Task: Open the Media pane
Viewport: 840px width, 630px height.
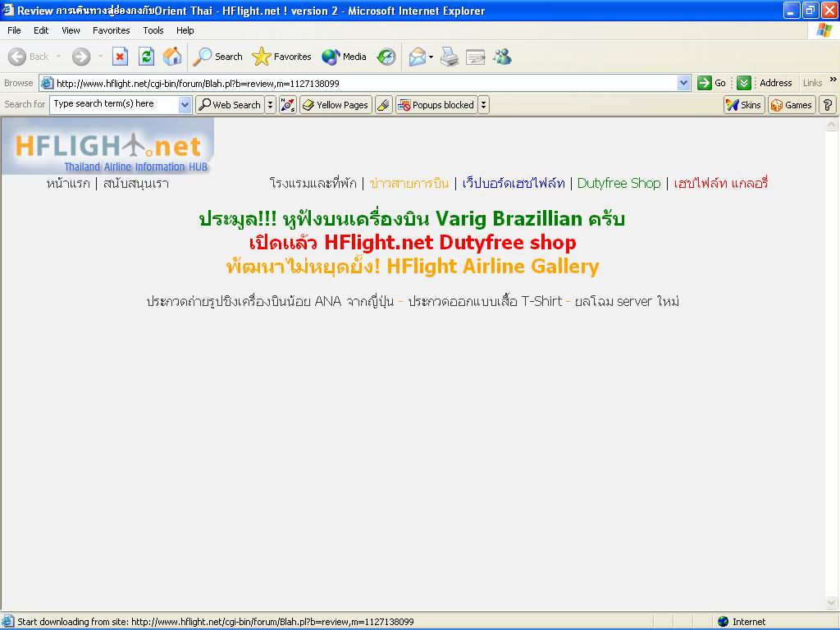Action: [344, 57]
